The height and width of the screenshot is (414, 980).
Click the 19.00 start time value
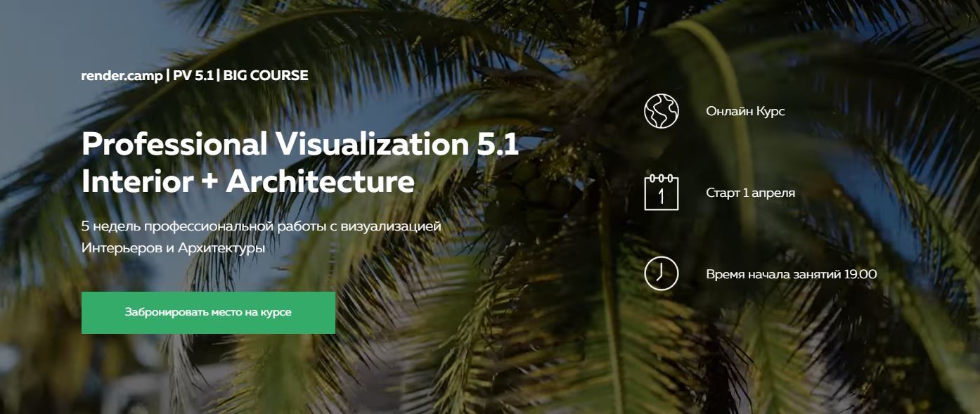click(860, 274)
